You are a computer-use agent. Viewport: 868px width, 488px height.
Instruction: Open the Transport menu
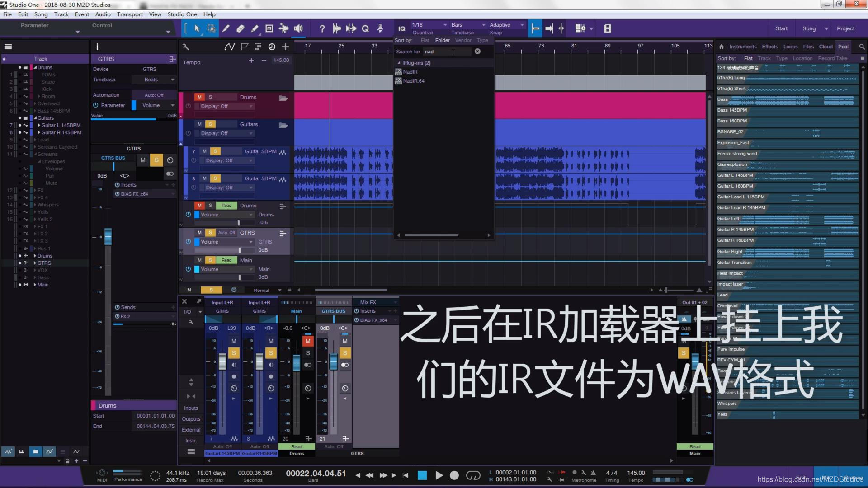click(x=130, y=14)
